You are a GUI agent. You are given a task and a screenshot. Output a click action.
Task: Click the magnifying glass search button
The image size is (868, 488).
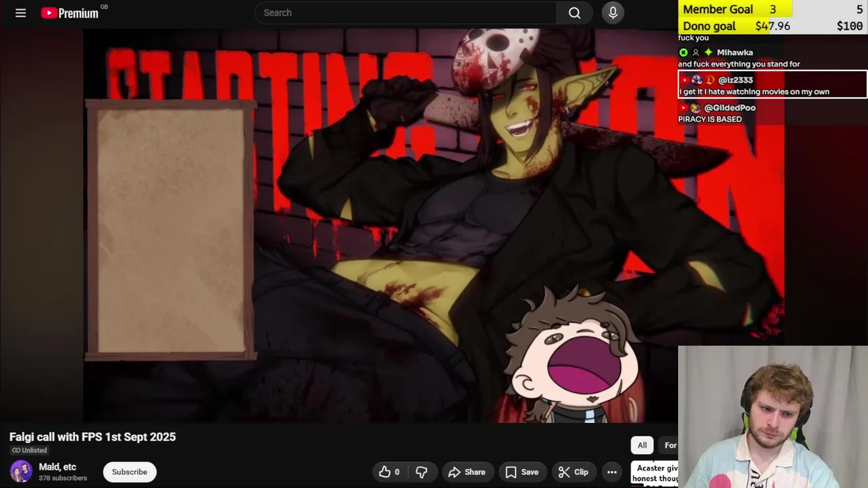(574, 13)
